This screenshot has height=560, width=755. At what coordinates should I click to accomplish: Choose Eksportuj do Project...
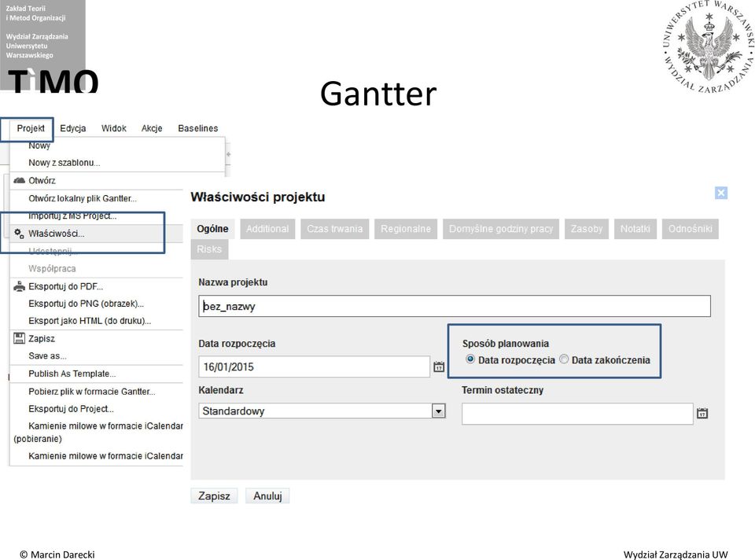tap(71, 409)
